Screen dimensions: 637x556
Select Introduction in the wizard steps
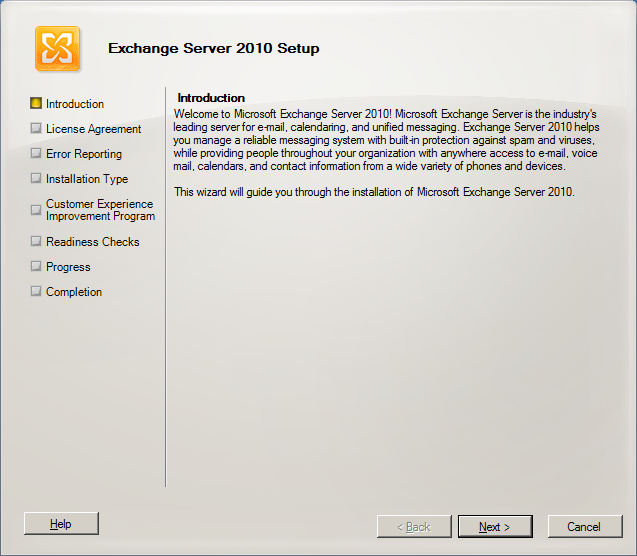[75, 104]
